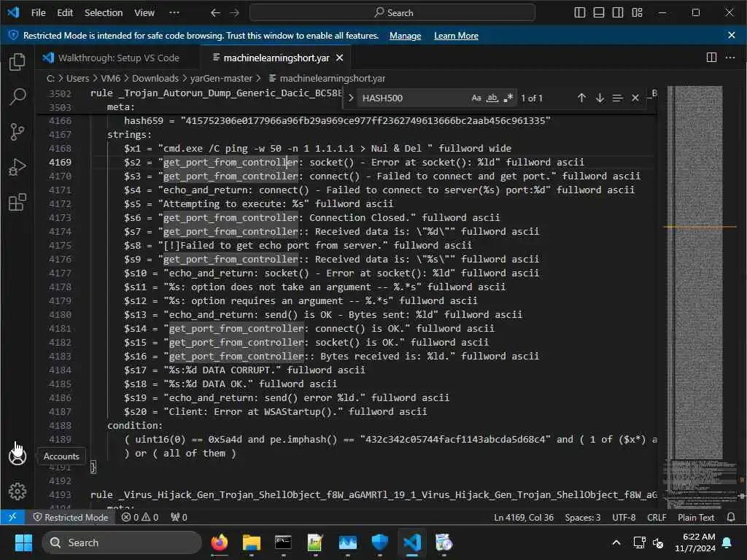The image size is (747, 560).
Task: Open the yarGen-master breadcrumb segment
Action: 221,78
